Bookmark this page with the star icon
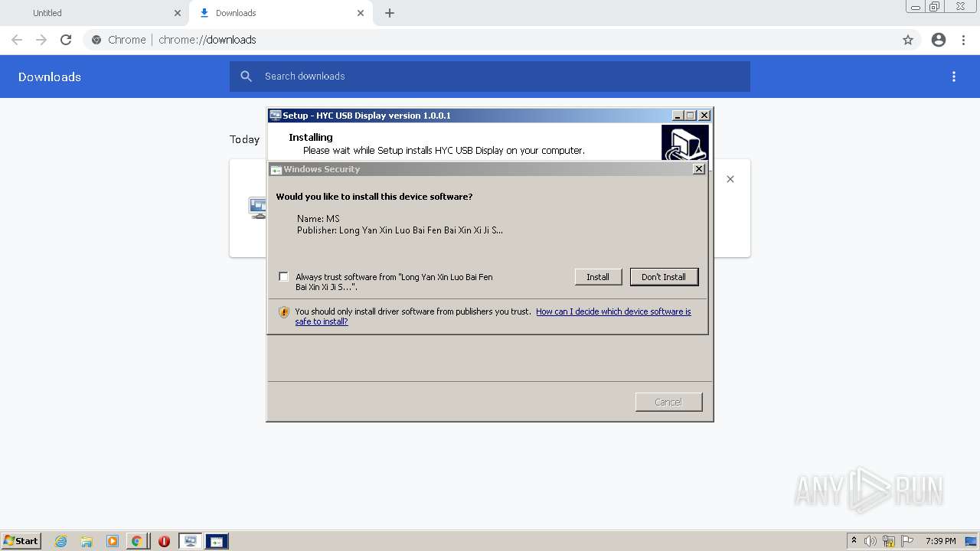The width and height of the screenshot is (980, 551). pos(908,40)
